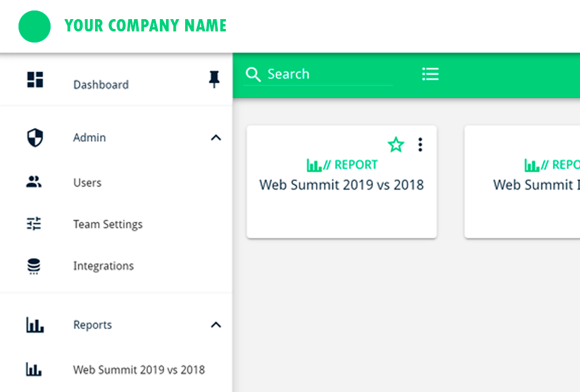Click the Team Settings sliders icon
The width and height of the screenshot is (580, 392).
tap(34, 224)
